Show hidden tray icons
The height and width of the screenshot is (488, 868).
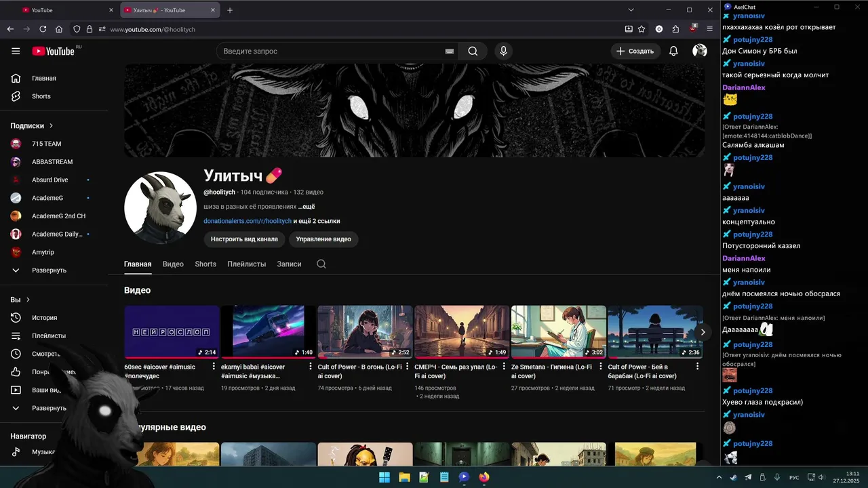719,477
